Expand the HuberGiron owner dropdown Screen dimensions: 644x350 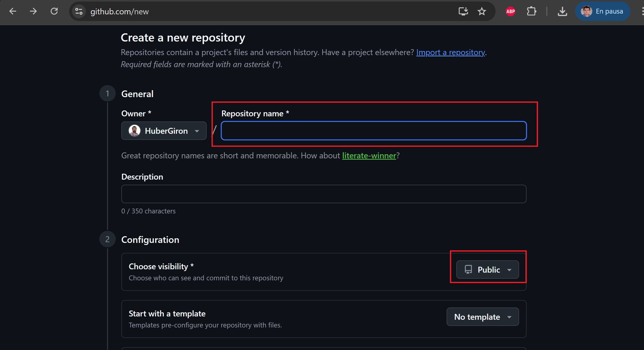click(164, 131)
